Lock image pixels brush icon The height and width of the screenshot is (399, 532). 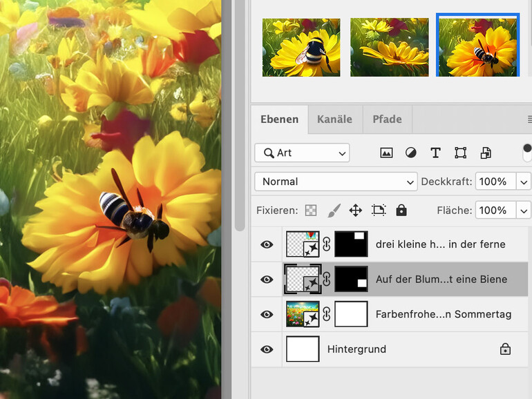pos(333,211)
